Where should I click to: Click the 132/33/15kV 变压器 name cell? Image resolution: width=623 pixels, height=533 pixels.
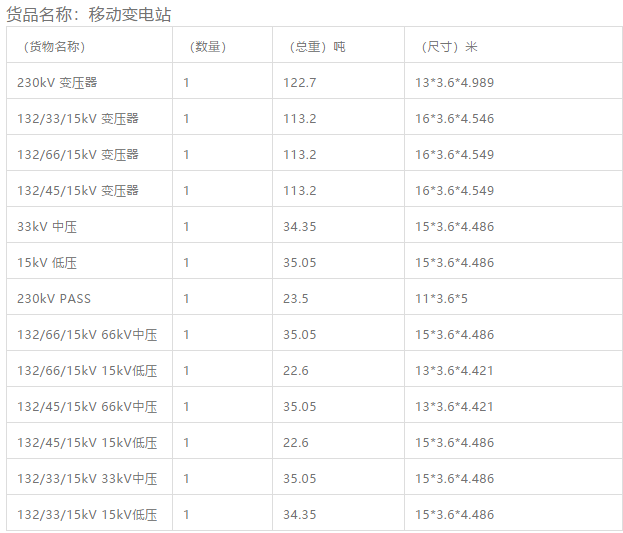[78, 119]
